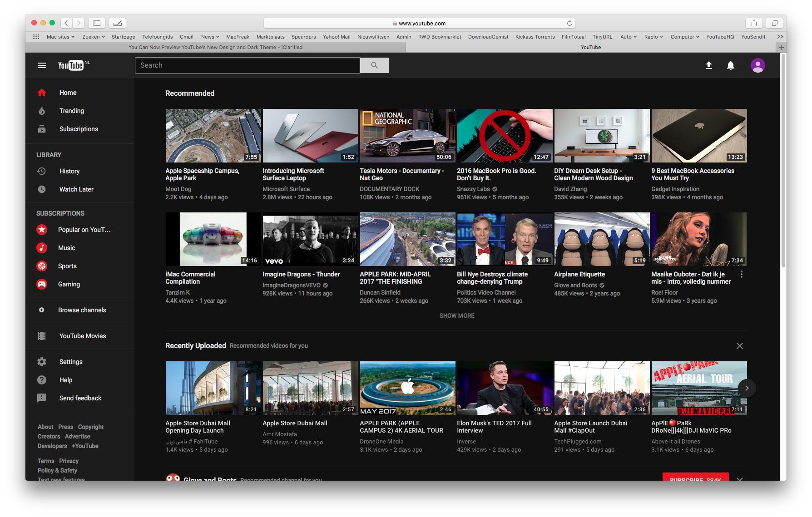The image size is (812, 517).
Task: Expand the Radio bookmarks folder
Action: (x=654, y=37)
